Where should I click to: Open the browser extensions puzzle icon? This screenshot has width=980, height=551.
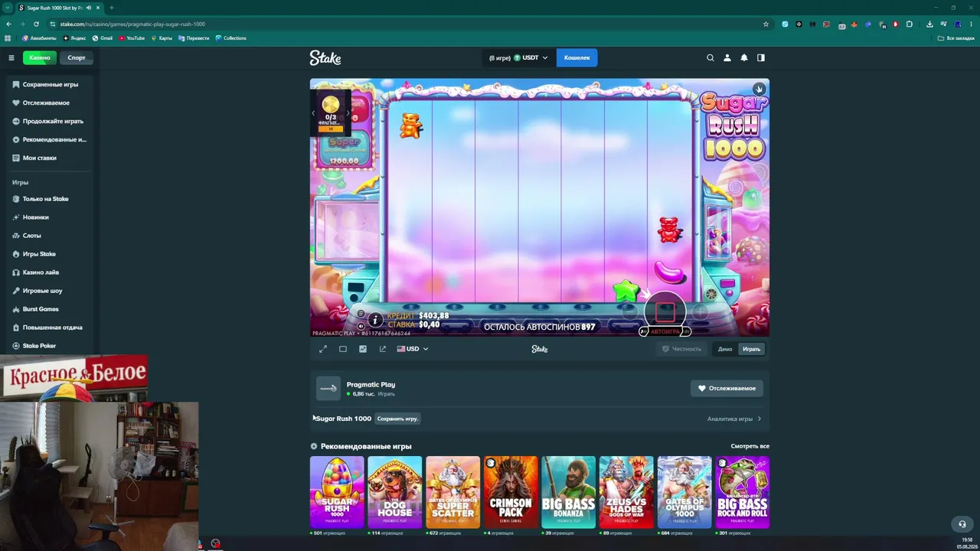(x=909, y=24)
